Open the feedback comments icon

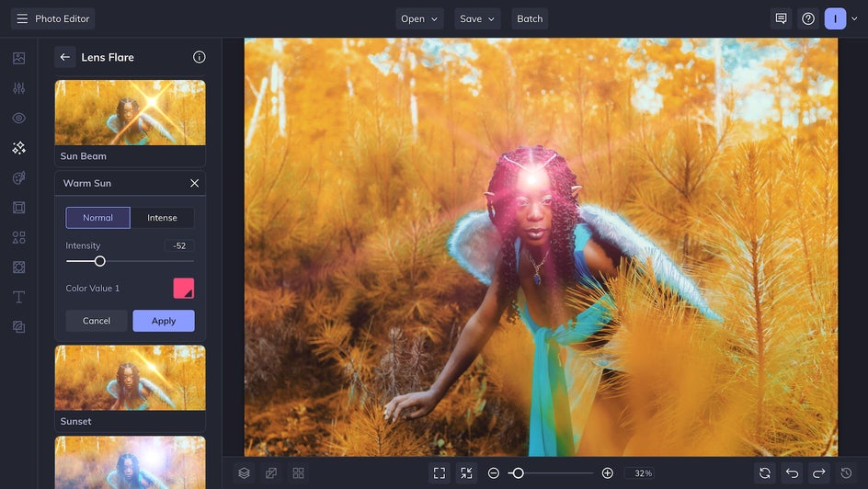coord(781,18)
